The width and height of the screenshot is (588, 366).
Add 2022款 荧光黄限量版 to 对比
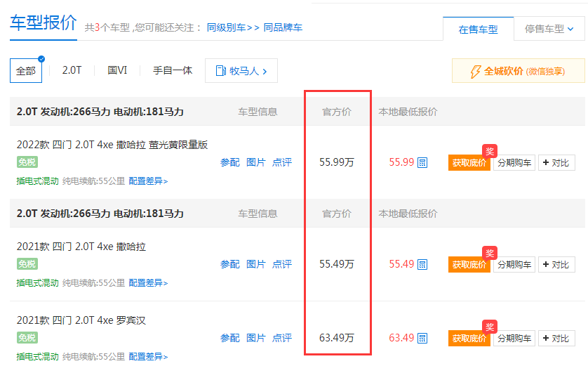click(556, 163)
